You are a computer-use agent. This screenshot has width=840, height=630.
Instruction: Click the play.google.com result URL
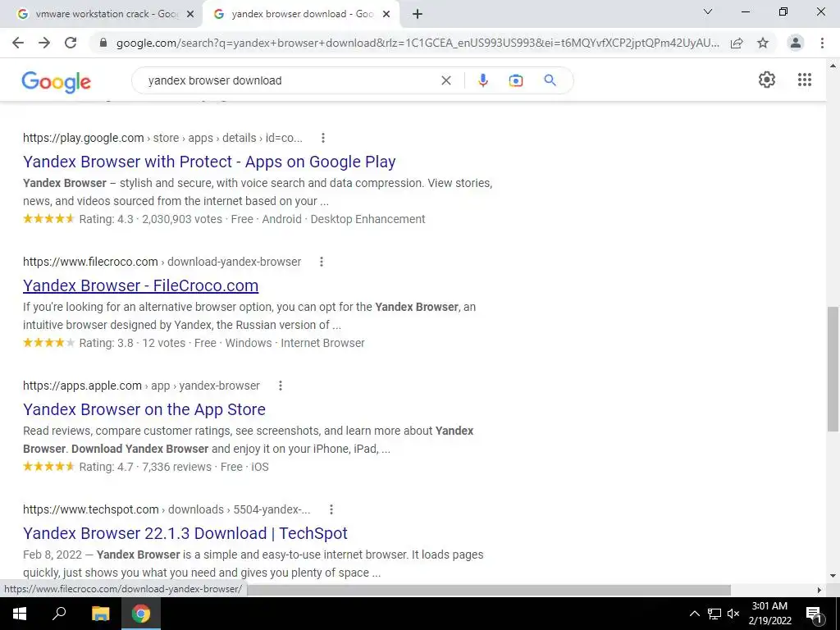point(162,138)
